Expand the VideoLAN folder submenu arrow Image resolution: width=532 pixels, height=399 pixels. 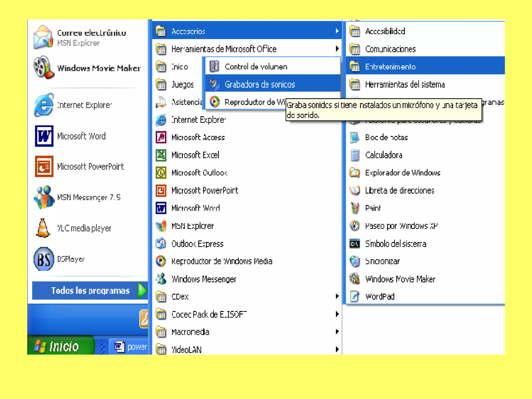pos(337,349)
